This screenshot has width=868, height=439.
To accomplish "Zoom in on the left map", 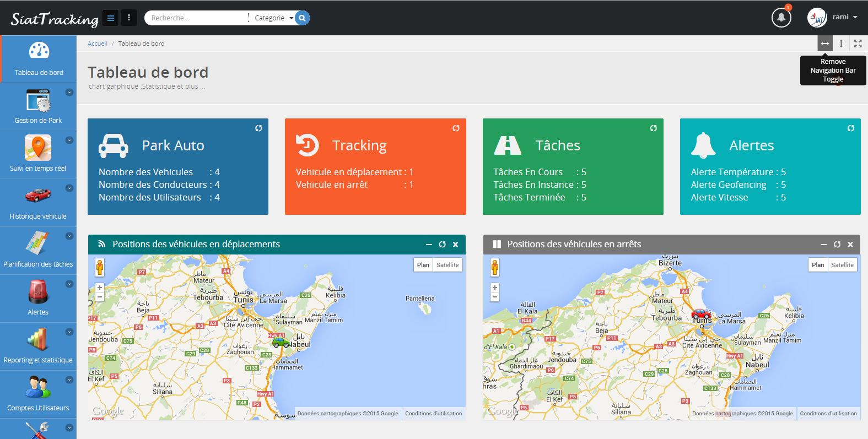I will 100,288.
